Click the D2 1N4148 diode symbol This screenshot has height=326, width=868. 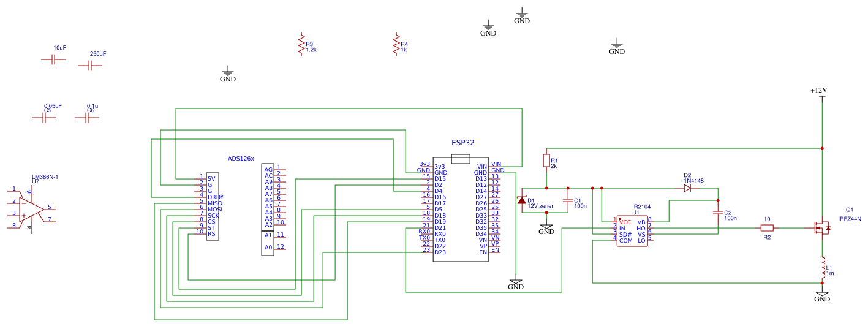(687, 188)
